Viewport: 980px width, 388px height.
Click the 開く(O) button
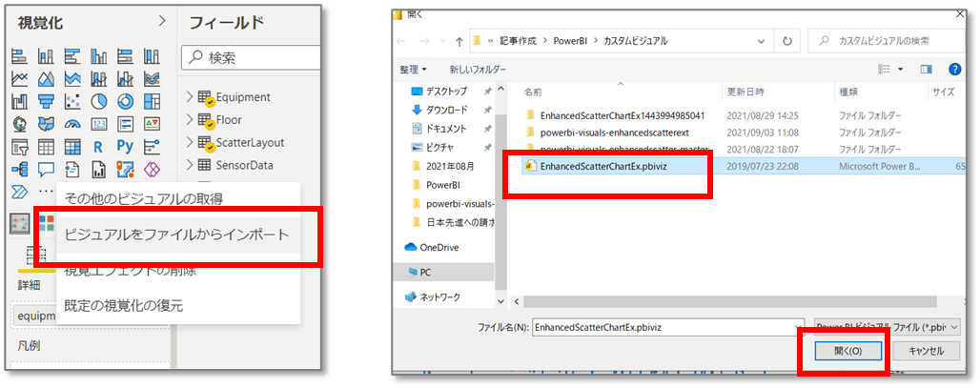[847, 351]
